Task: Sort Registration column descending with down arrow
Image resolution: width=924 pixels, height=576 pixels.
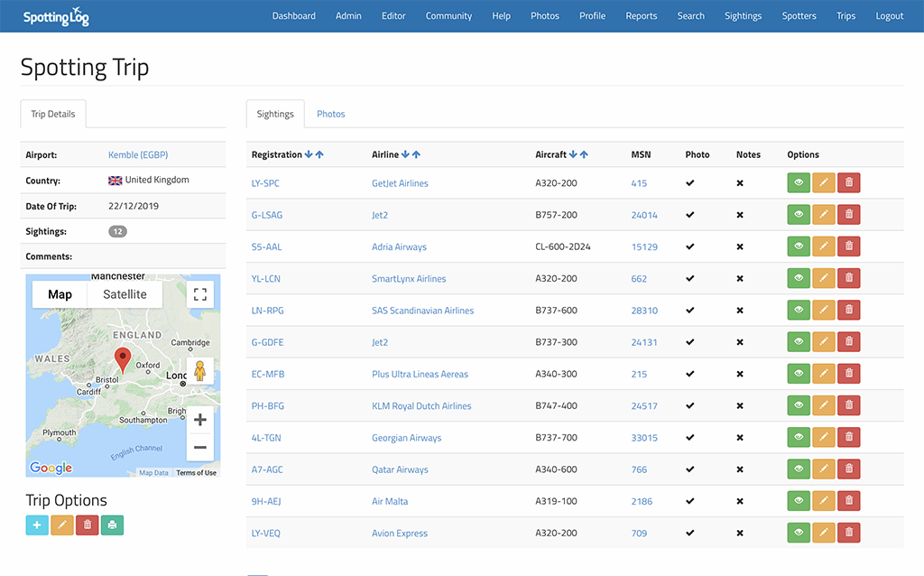Action: (x=309, y=154)
